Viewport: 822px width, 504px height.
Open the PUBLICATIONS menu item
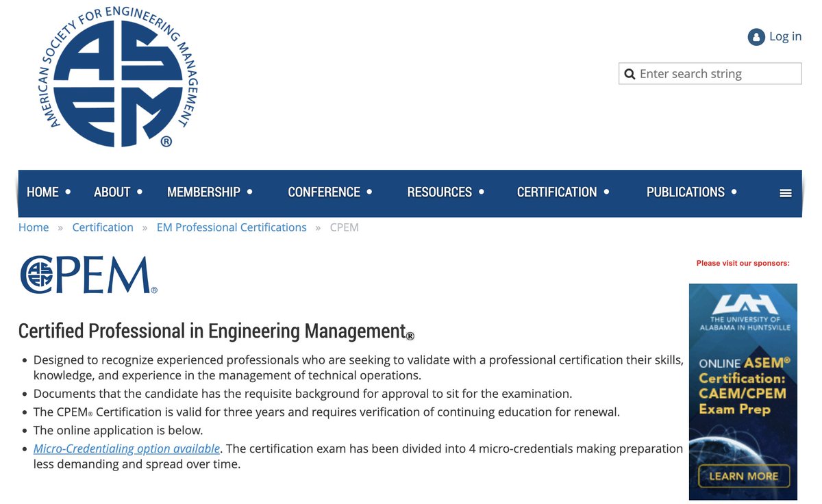pyautogui.click(x=685, y=192)
